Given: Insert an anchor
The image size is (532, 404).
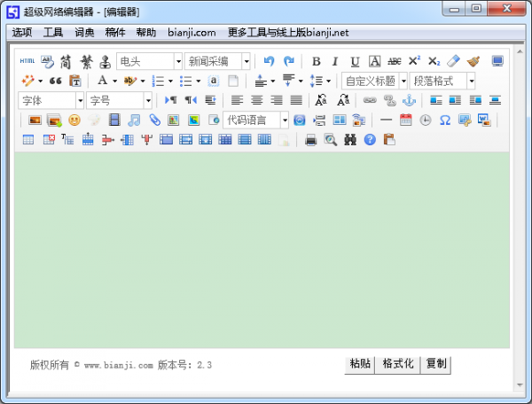Looking at the screenshot, I should click(x=409, y=100).
